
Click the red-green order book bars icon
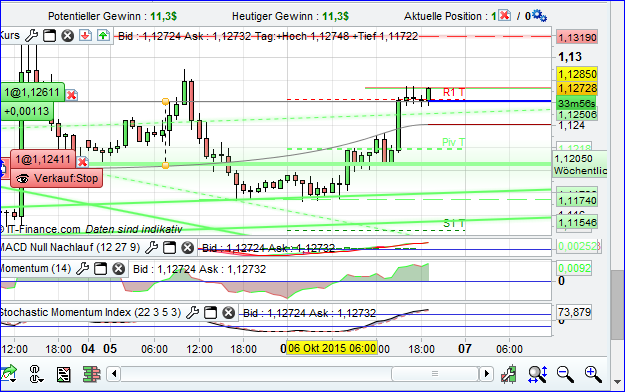point(91,374)
